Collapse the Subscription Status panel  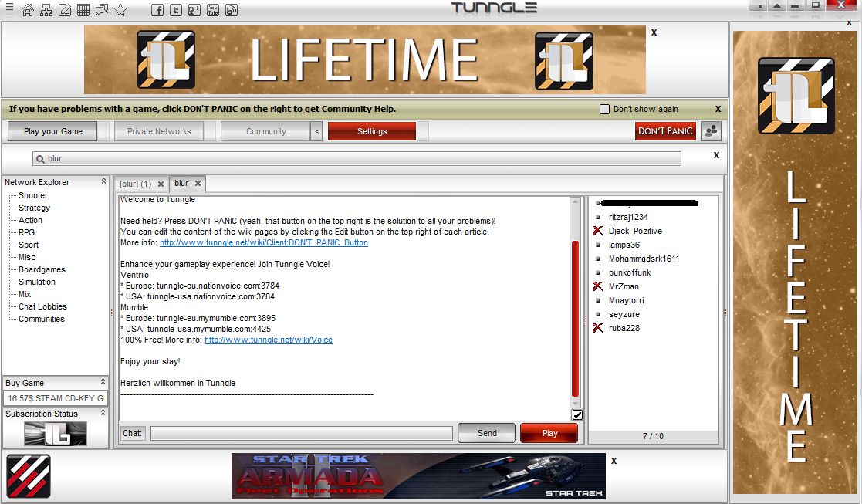[x=103, y=412]
